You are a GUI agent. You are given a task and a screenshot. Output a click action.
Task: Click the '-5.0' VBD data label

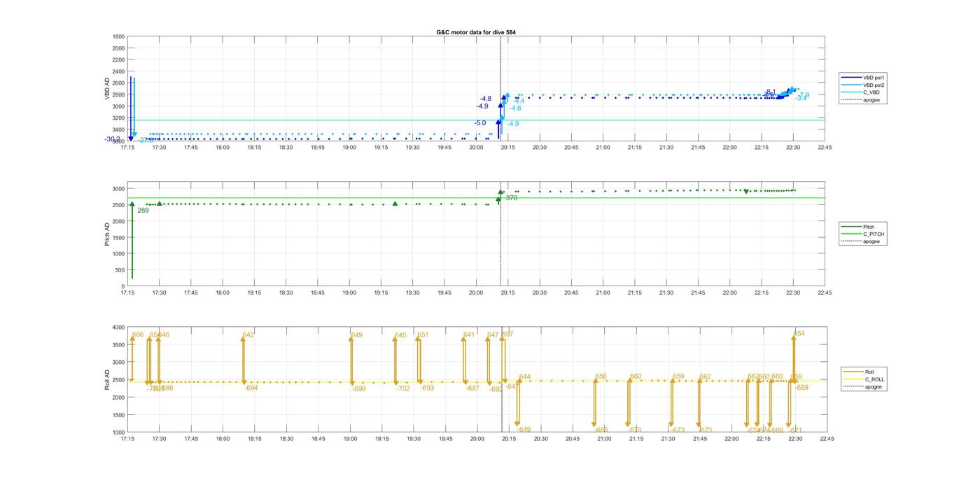479,123
